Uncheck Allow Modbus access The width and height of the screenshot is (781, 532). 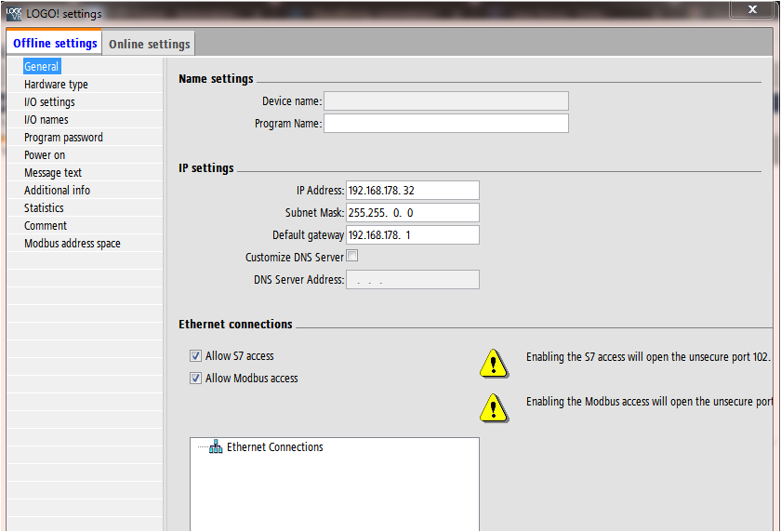(x=195, y=379)
